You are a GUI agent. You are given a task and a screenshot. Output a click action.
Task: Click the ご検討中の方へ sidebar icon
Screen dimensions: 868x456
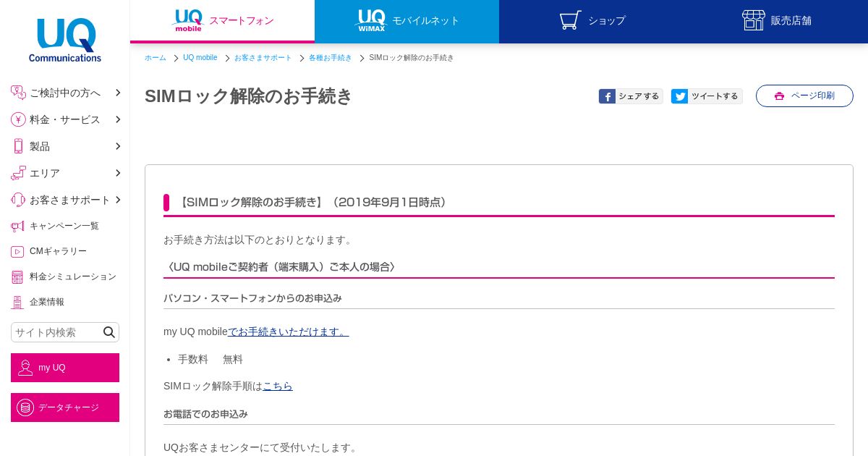click(18, 93)
